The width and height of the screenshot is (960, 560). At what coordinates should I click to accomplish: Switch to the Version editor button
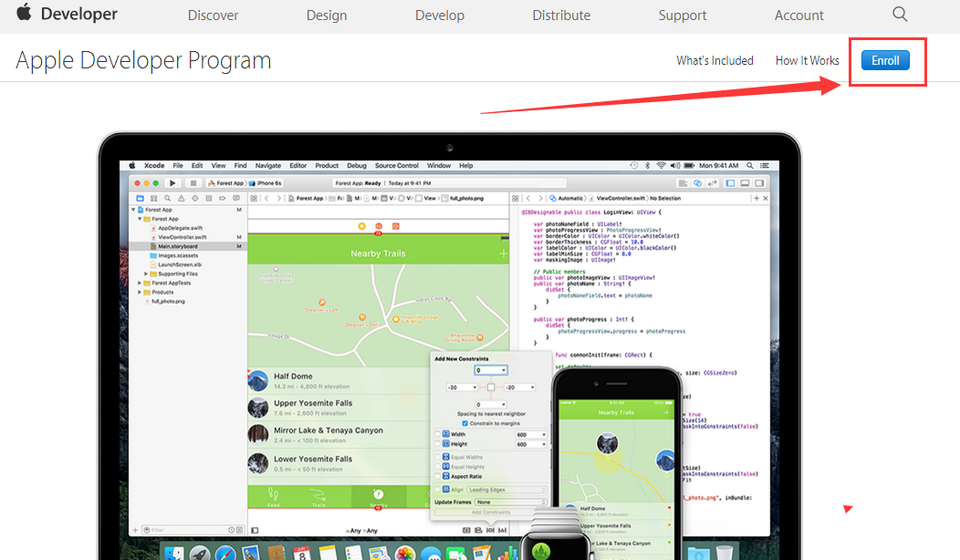click(x=712, y=183)
